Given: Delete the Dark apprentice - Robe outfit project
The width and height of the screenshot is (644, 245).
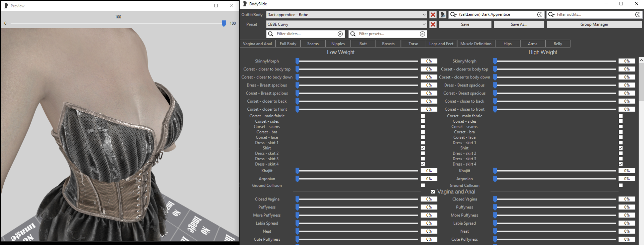Looking at the screenshot, I should point(433,15).
